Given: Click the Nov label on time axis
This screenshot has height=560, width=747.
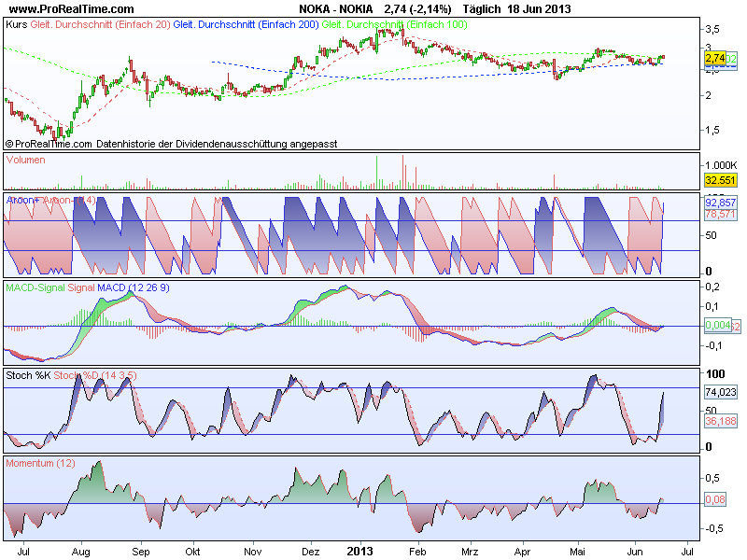Looking at the screenshot, I should click(252, 552).
